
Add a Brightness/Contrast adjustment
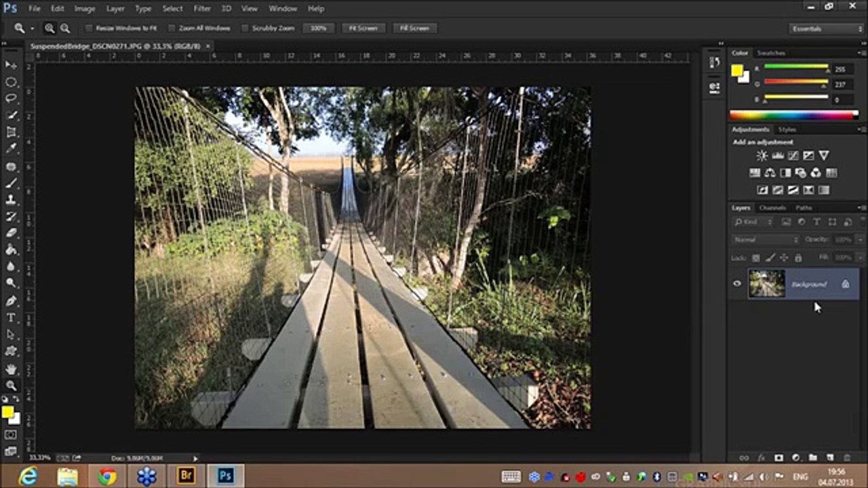click(762, 156)
